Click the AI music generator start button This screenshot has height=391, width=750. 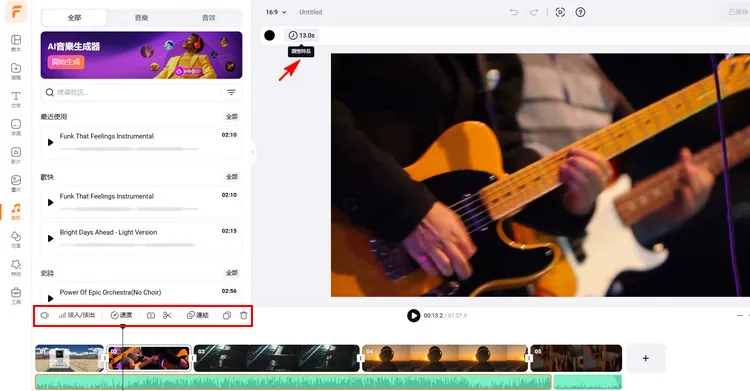(x=66, y=62)
